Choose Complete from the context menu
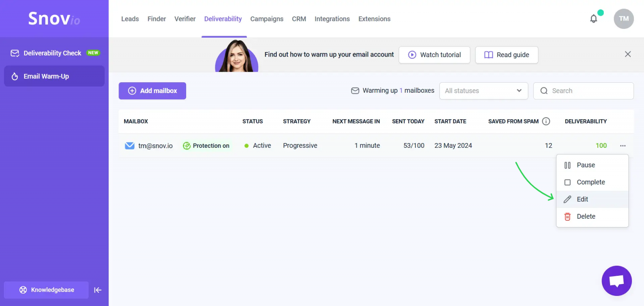Image resolution: width=644 pixels, height=306 pixels. [x=592, y=182]
